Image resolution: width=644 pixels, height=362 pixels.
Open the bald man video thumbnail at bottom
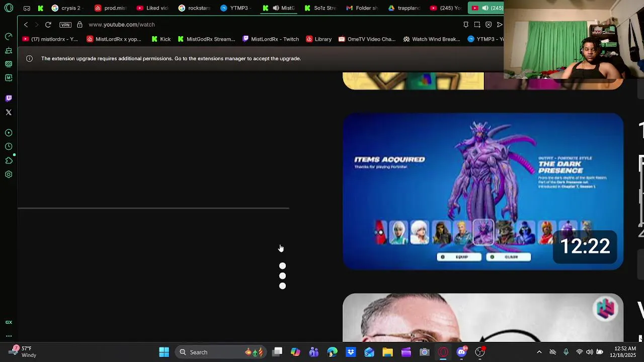point(483,318)
